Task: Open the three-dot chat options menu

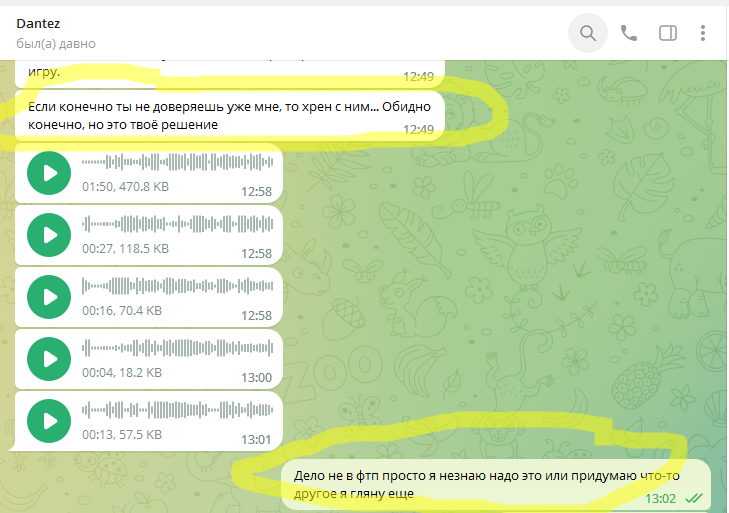Action: click(x=707, y=33)
